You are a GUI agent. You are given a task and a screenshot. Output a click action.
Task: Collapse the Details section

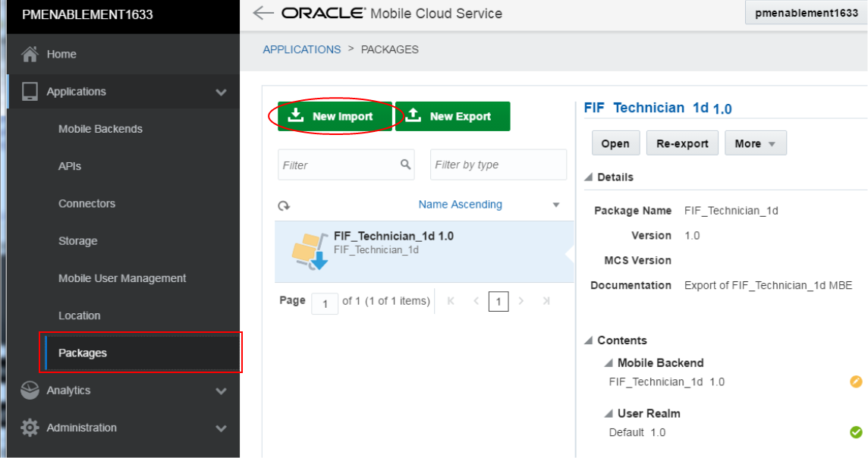(589, 177)
